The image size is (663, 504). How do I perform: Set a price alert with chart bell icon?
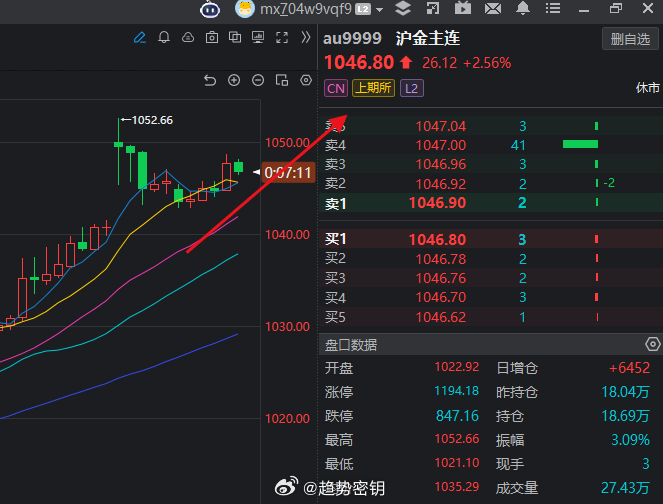[164, 38]
